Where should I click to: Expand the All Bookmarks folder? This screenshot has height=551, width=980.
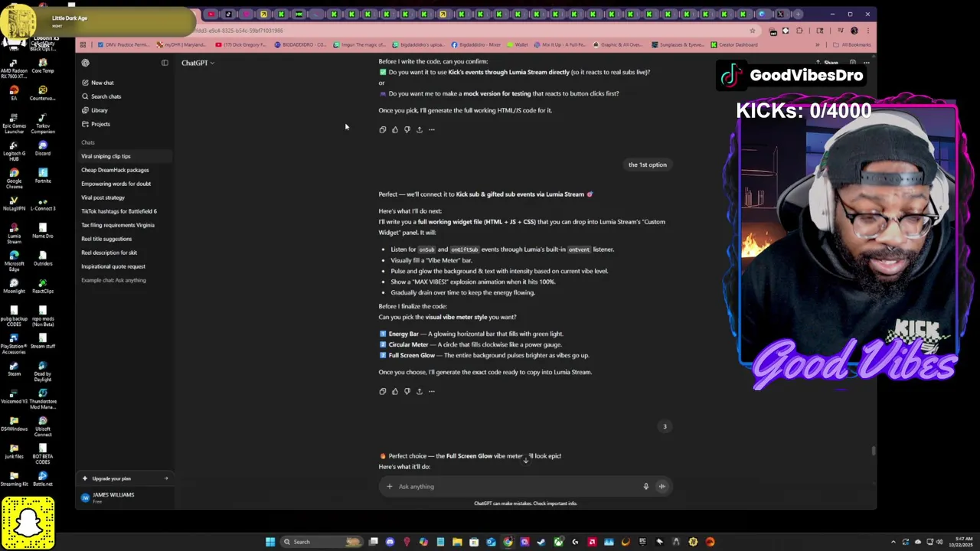(x=851, y=44)
